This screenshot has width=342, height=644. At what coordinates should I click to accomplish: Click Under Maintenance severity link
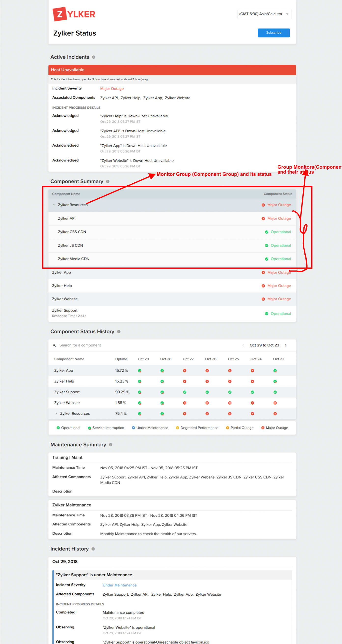(x=120, y=585)
